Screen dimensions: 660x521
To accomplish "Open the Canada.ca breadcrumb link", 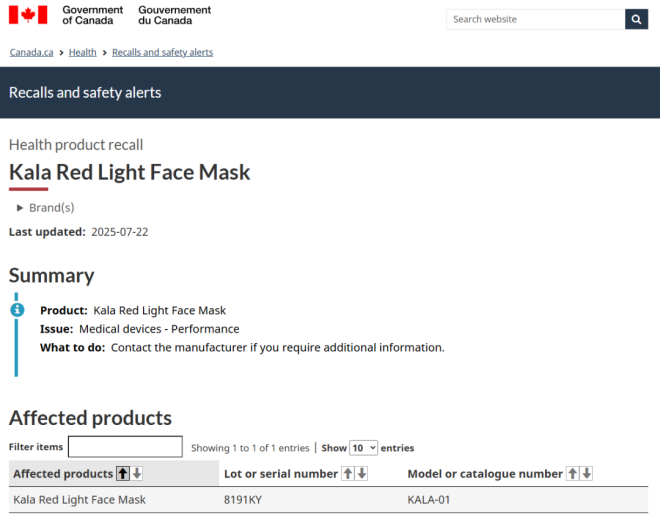I will click(31, 52).
